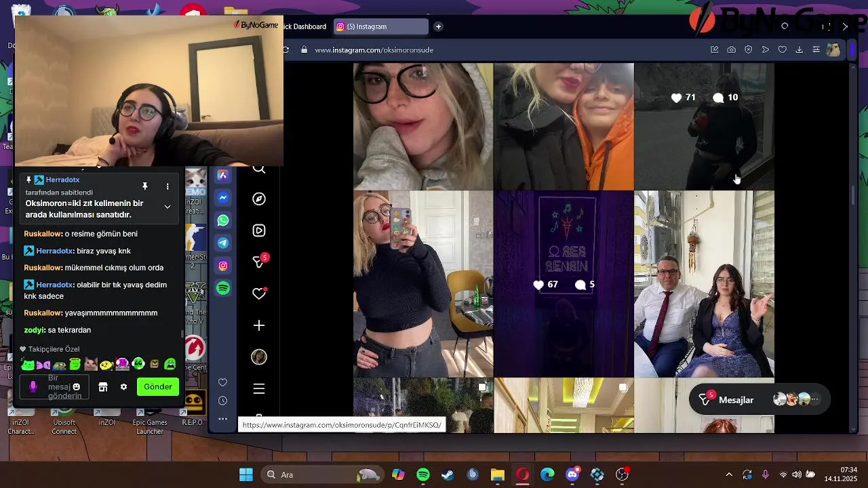Open Opera easy setup sliders icon
This screenshot has height=488, width=868.
(816, 49)
